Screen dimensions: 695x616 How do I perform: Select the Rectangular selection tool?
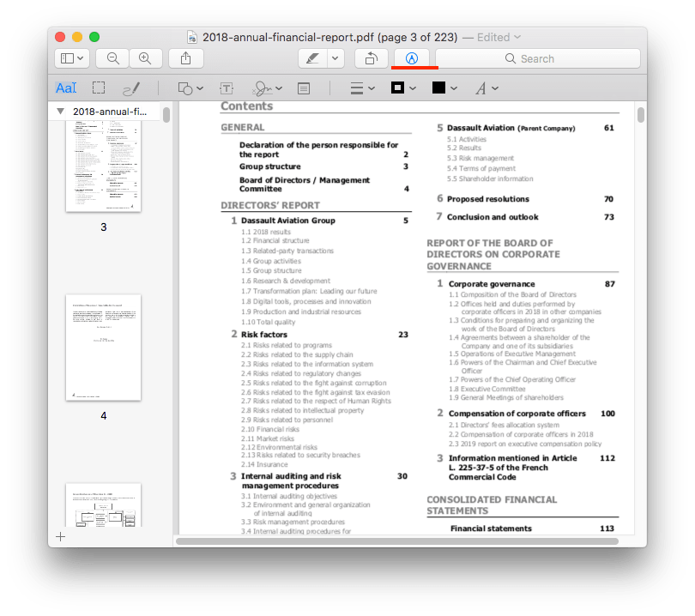pyautogui.click(x=97, y=88)
